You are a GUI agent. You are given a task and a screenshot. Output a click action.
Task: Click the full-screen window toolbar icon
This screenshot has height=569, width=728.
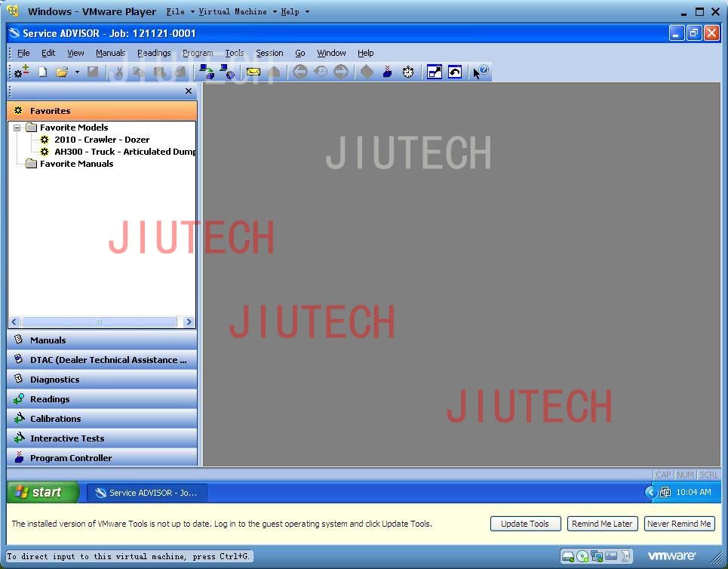pos(434,72)
